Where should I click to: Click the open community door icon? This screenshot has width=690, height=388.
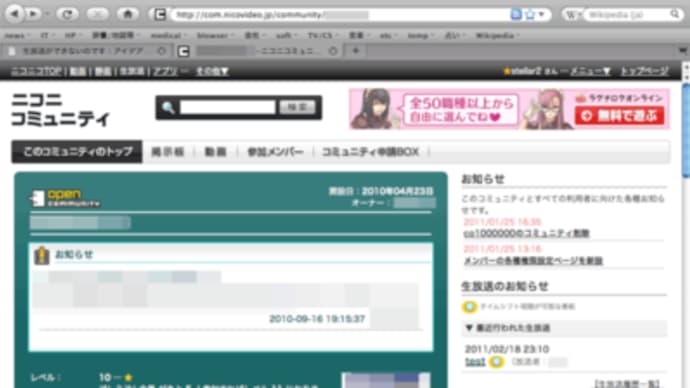click(37, 198)
